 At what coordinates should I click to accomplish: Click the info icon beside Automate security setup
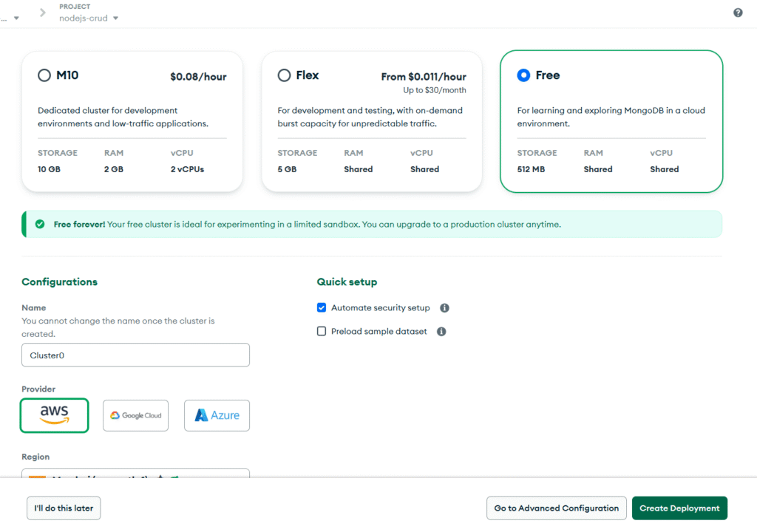click(x=444, y=307)
